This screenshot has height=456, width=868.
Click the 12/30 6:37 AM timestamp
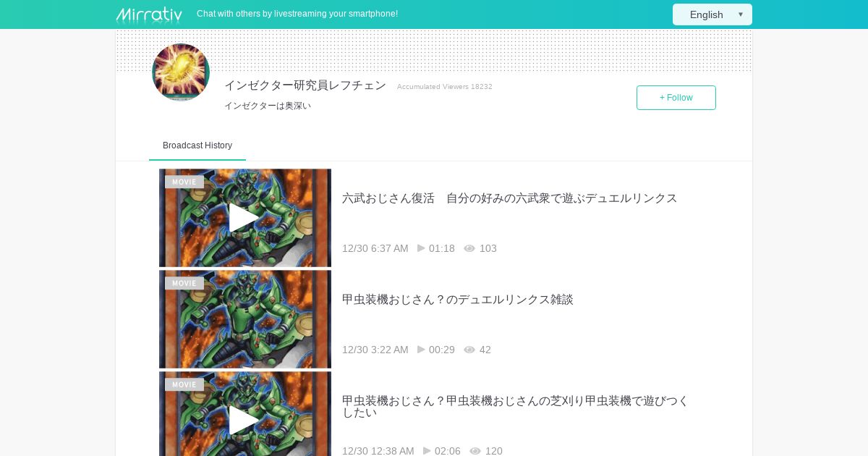[x=375, y=248]
